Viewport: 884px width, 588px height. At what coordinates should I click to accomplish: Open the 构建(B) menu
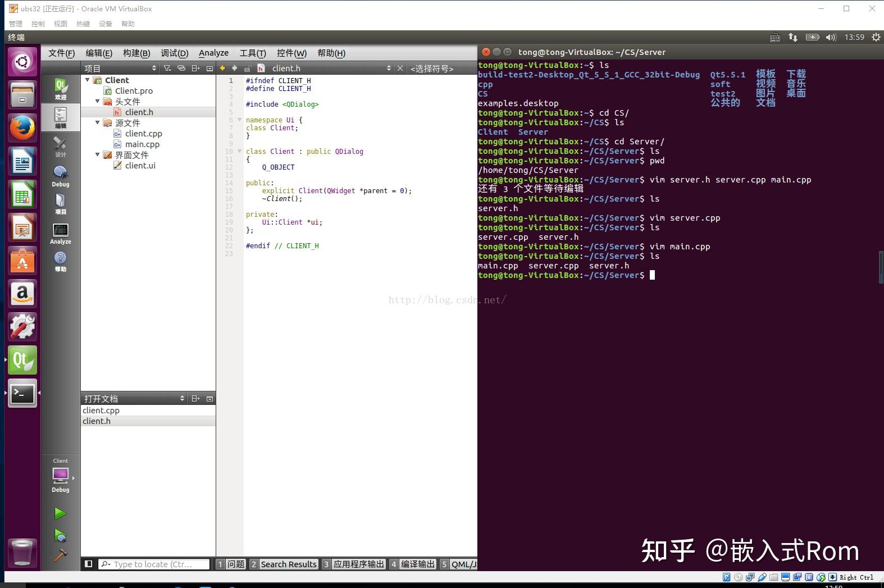pyautogui.click(x=136, y=53)
